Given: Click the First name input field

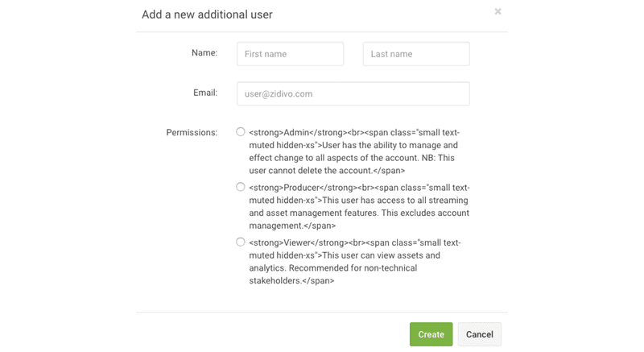Looking at the screenshot, I should (x=290, y=54).
